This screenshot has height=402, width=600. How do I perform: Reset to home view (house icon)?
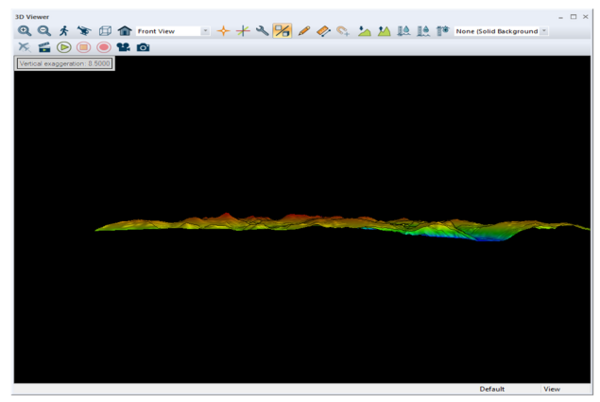125,31
